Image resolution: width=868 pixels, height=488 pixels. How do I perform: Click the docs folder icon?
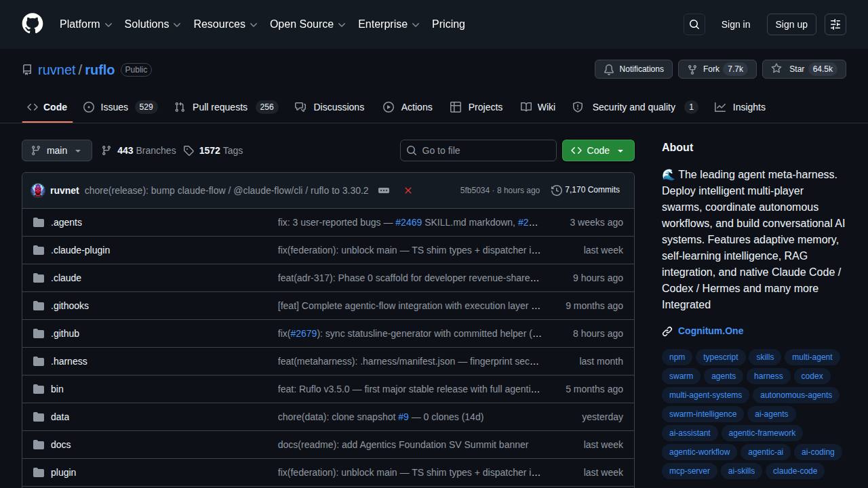pyautogui.click(x=39, y=445)
